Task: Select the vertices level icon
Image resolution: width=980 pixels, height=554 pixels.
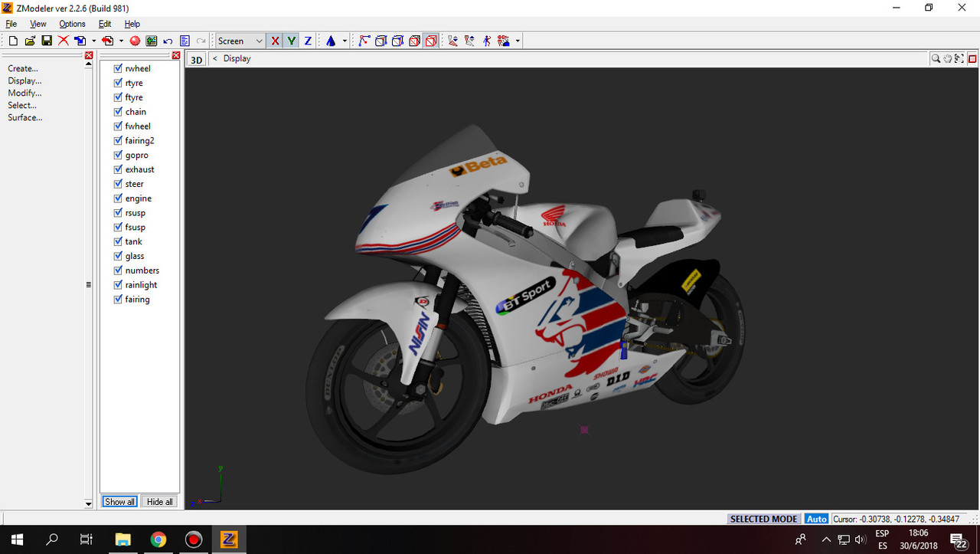Action: tap(364, 41)
